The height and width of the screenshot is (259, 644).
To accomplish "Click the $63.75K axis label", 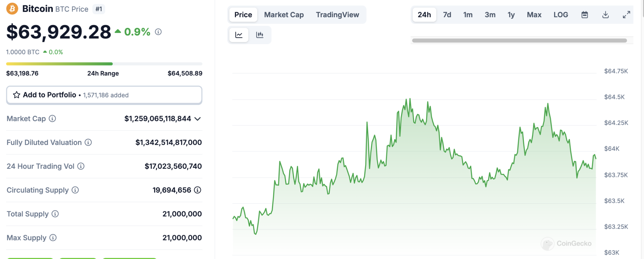I will pos(616,175).
